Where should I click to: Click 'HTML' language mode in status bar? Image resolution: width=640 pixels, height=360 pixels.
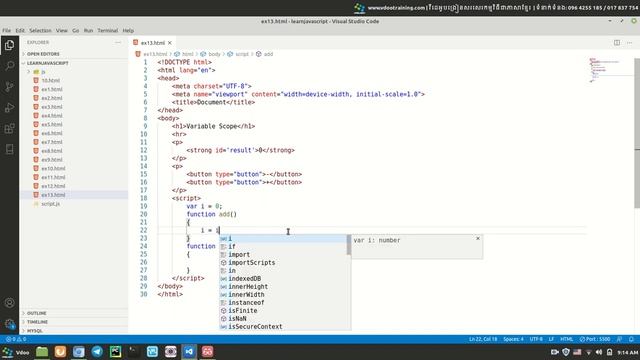[x=567, y=339]
